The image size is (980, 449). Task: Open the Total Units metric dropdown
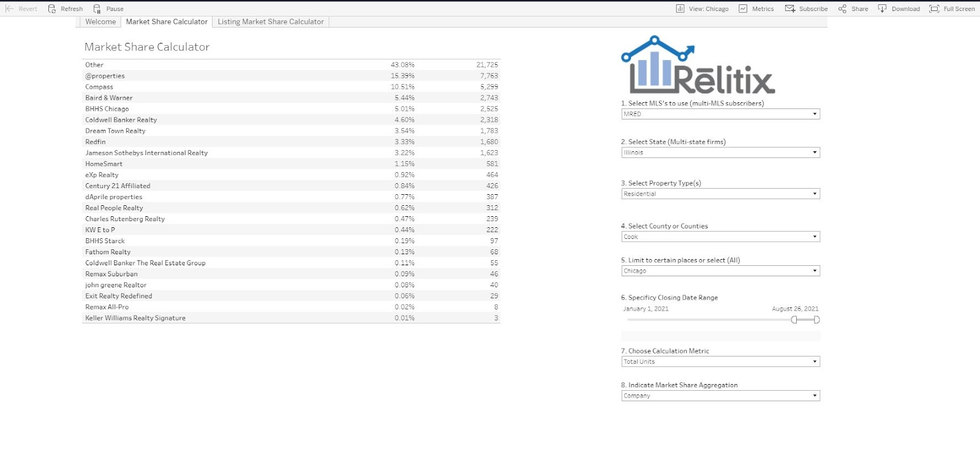click(720, 361)
